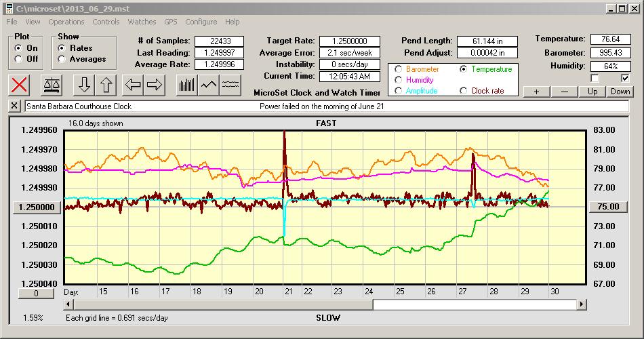The image size is (644, 339).
Task: Click the down arrow toolbar button
Action: click(84, 85)
